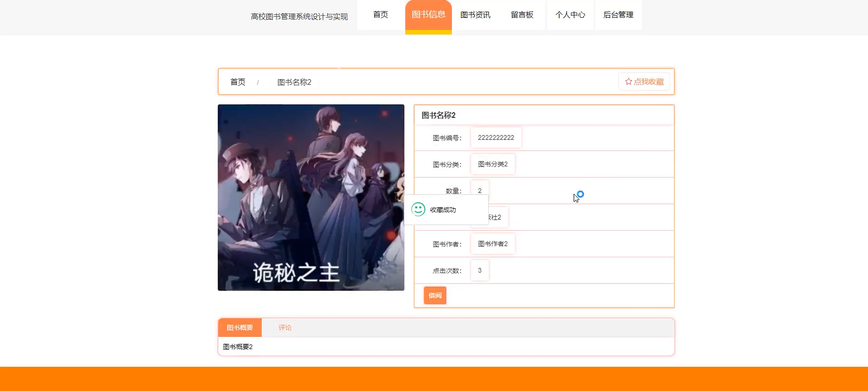Click the 收藏成功 notification message

point(443,210)
